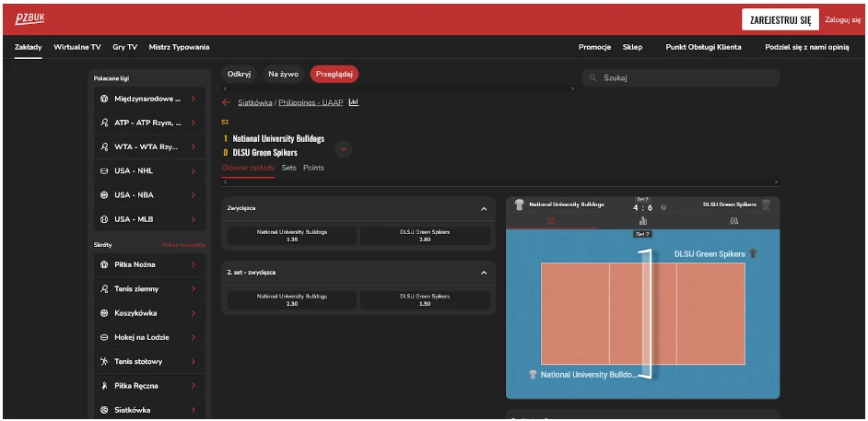The width and height of the screenshot is (868, 421).
Task: Click National University Bulldogs jersey icon in header
Action: 519,205
